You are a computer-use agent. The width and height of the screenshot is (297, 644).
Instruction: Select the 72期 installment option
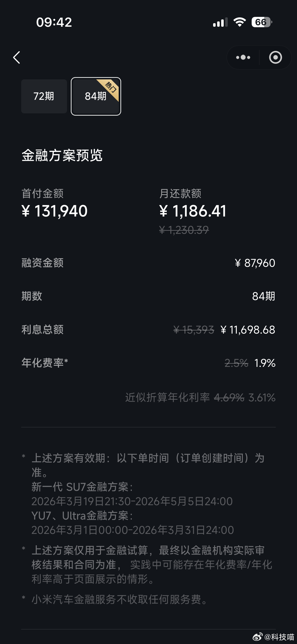[x=44, y=96]
